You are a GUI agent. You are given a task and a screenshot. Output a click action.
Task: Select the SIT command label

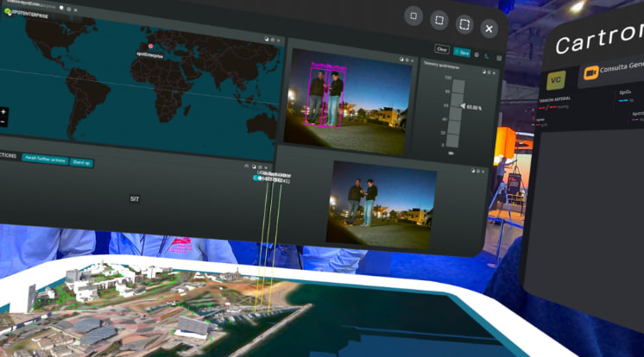click(x=135, y=199)
